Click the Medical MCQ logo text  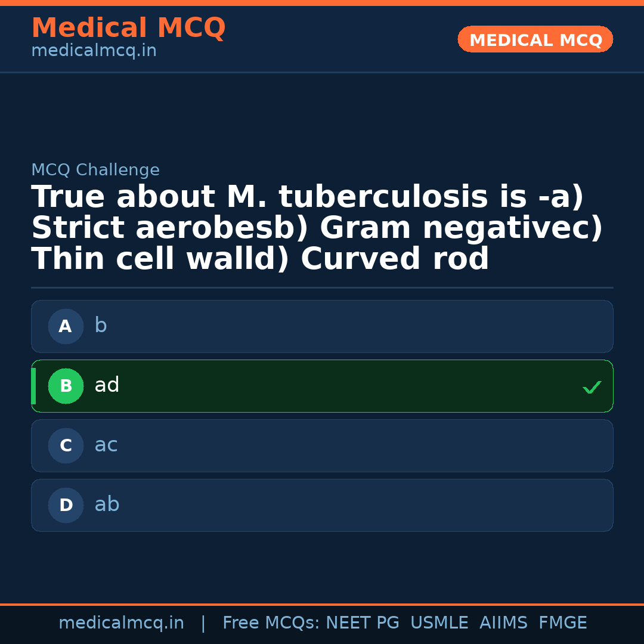[128, 27]
